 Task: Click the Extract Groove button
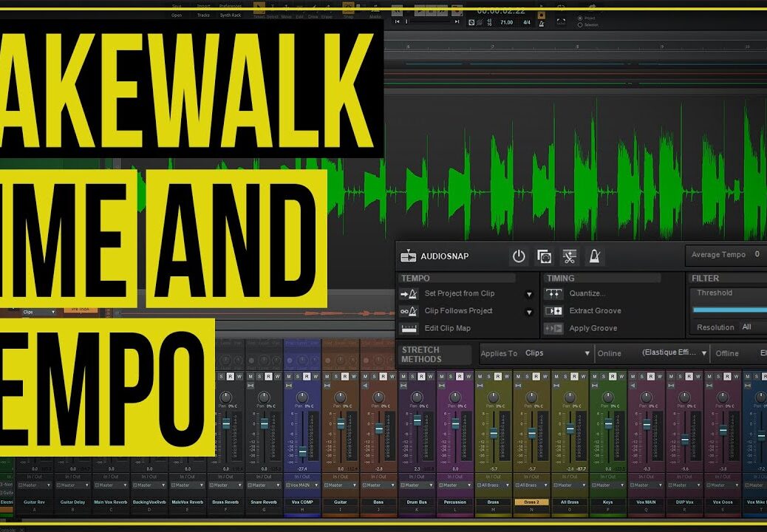coord(595,310)
